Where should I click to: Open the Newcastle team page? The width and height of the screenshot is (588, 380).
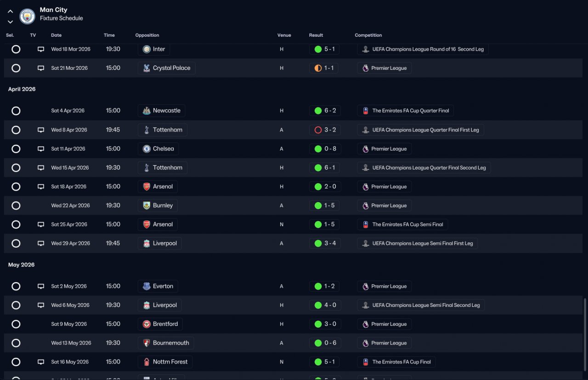pos(161,111)
